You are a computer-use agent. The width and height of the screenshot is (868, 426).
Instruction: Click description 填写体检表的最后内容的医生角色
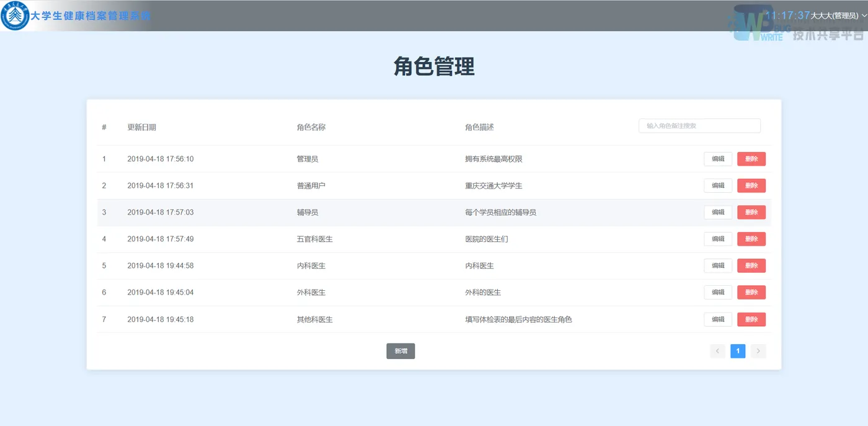click(518, 319)
